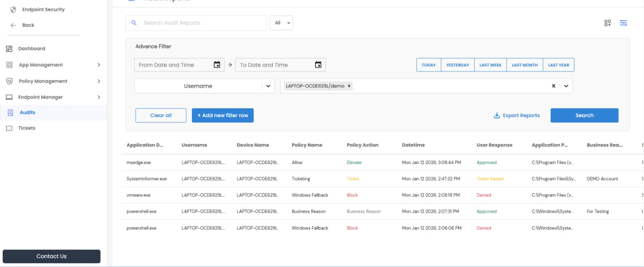Click Export Reports link
The image size is (644, 267).
pyautogui.click(x=516, y=115)
